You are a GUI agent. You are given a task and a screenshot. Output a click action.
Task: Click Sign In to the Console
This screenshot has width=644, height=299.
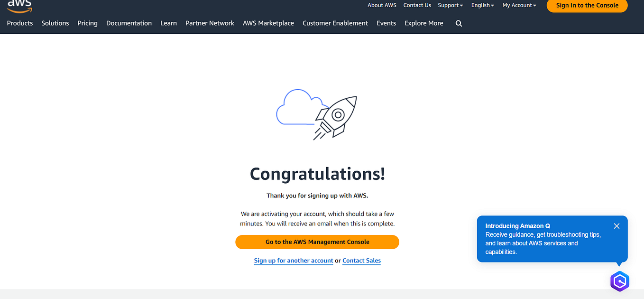click(x=587, y=6)
